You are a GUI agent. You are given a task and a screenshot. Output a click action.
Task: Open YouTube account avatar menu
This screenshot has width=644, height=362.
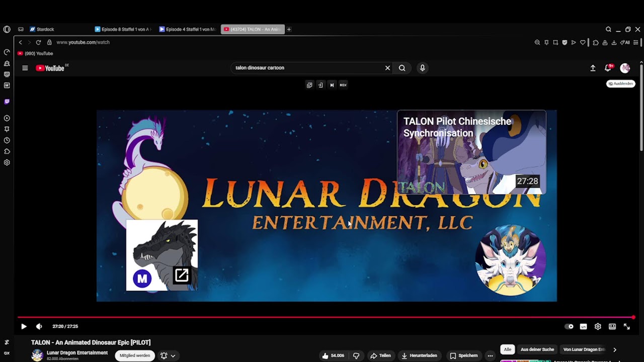[x=625, y=68]
